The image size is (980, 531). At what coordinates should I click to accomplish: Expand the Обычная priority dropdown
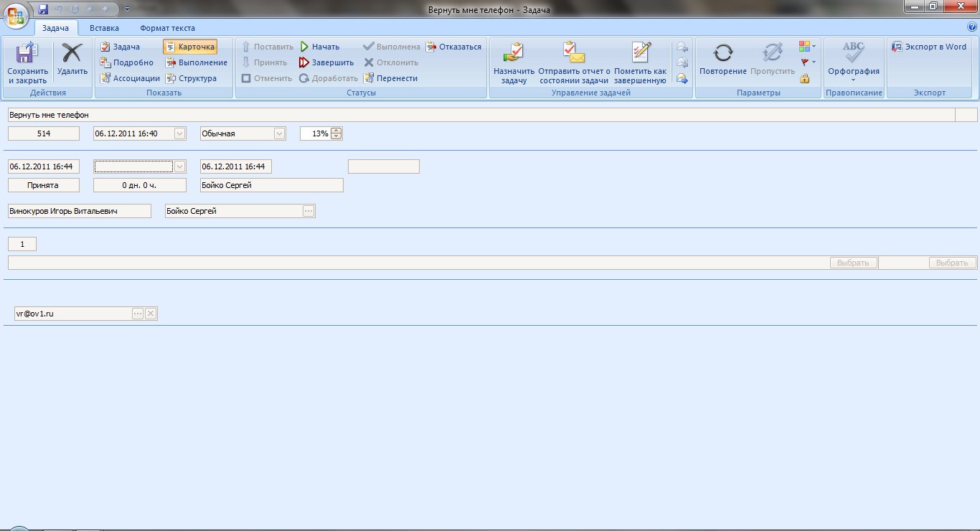click(x=280, y=133)
